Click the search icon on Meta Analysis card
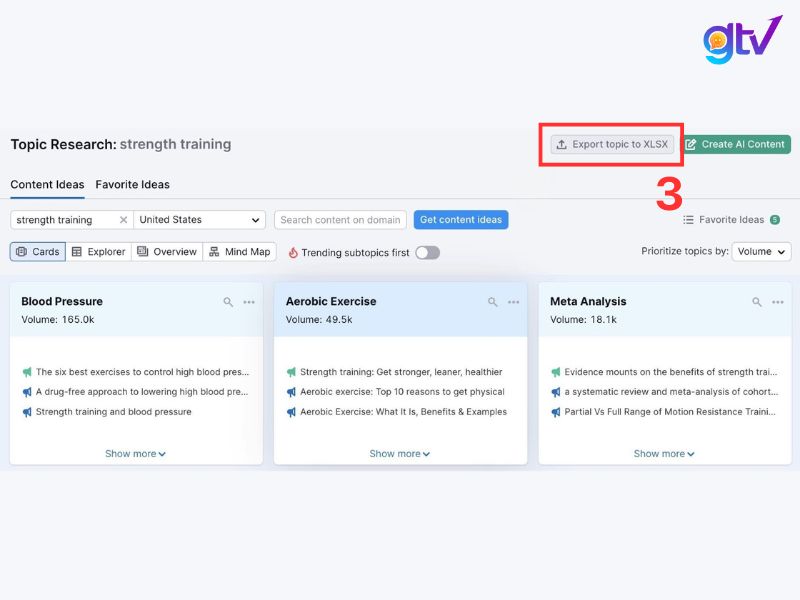800x600 pixels. [x=757, y=302]
